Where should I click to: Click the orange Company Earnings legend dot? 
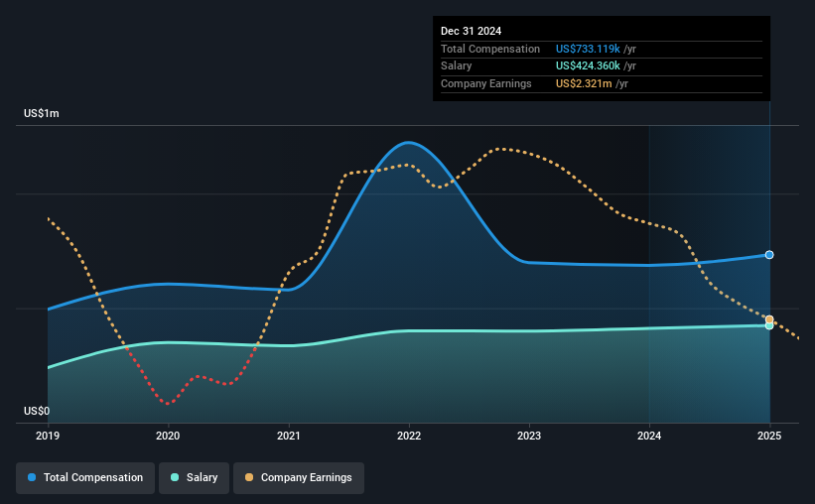249,477
